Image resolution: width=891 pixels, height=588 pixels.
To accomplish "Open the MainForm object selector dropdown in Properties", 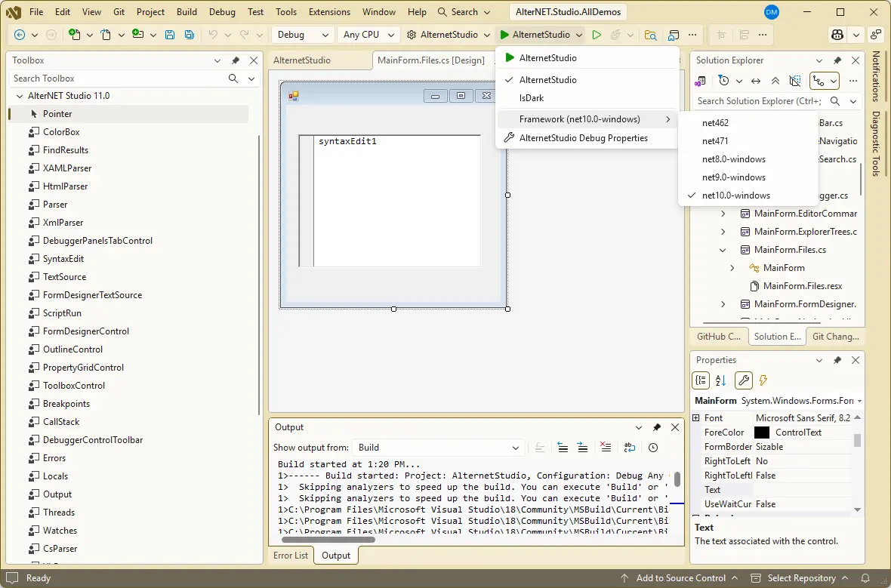I will (x=860, y=401).
